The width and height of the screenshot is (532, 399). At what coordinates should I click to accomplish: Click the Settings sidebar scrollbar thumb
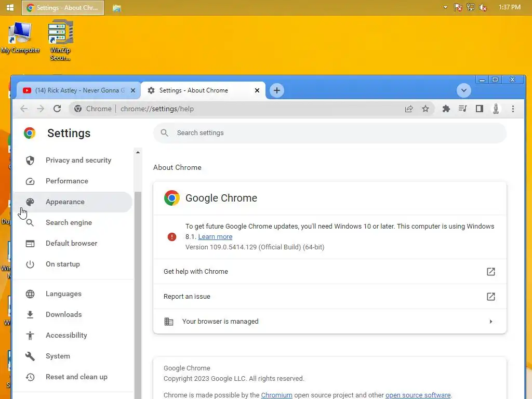coord(138,295)
